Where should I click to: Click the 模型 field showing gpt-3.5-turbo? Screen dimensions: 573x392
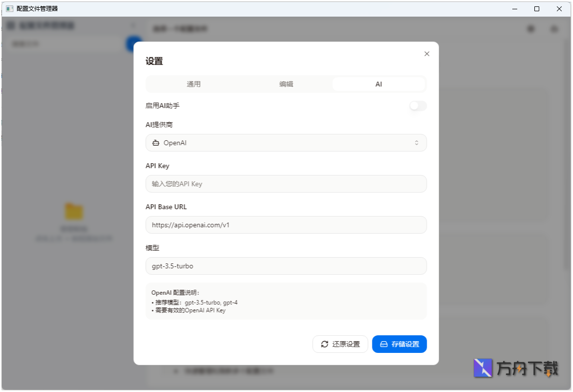pyautogui.click(x=286, y=266)
